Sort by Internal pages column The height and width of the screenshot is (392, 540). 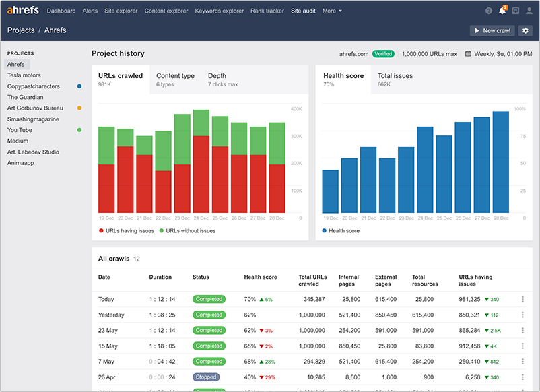click(349, 280)
